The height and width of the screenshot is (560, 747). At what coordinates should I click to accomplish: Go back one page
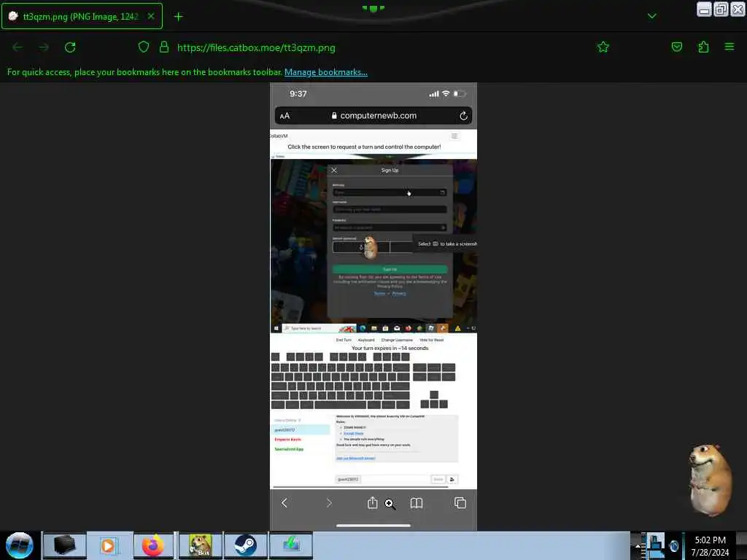[x=18, y=47]
